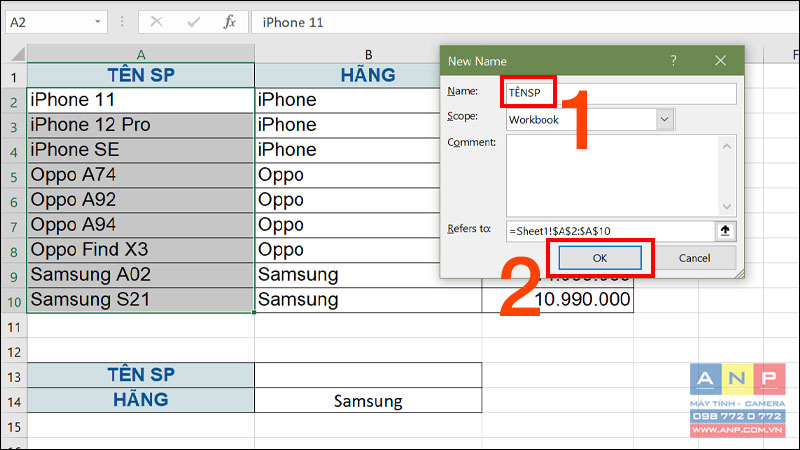Image resolution: width=800 pixels, height=450 pixels.
Task: Click inside the Comment text area
Action: 612,176
